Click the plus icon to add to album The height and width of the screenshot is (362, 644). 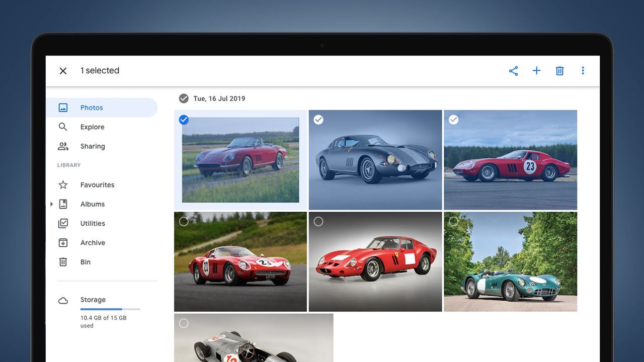click(536, 71)
